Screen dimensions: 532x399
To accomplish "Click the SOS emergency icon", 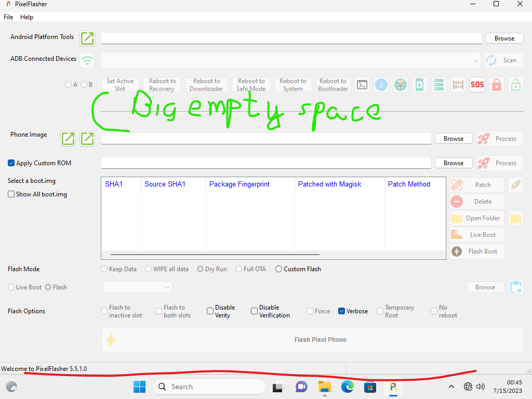I will [477, 85].
